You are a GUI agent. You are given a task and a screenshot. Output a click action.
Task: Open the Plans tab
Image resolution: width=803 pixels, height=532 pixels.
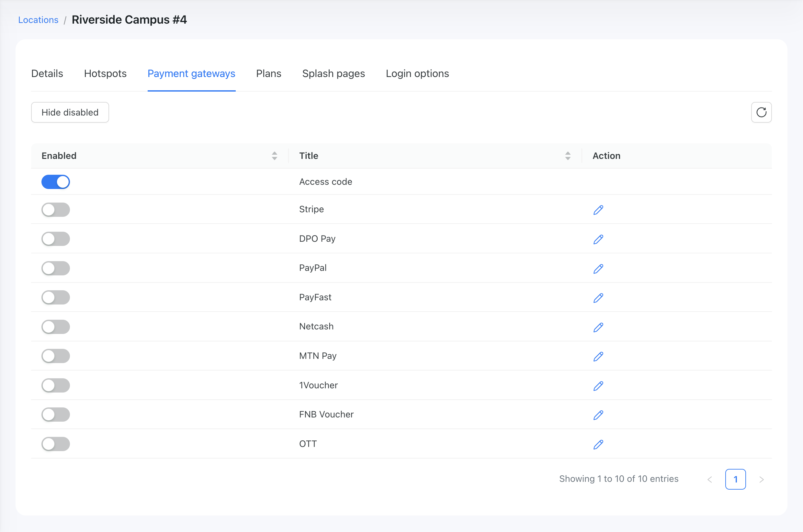pos(268,74)
